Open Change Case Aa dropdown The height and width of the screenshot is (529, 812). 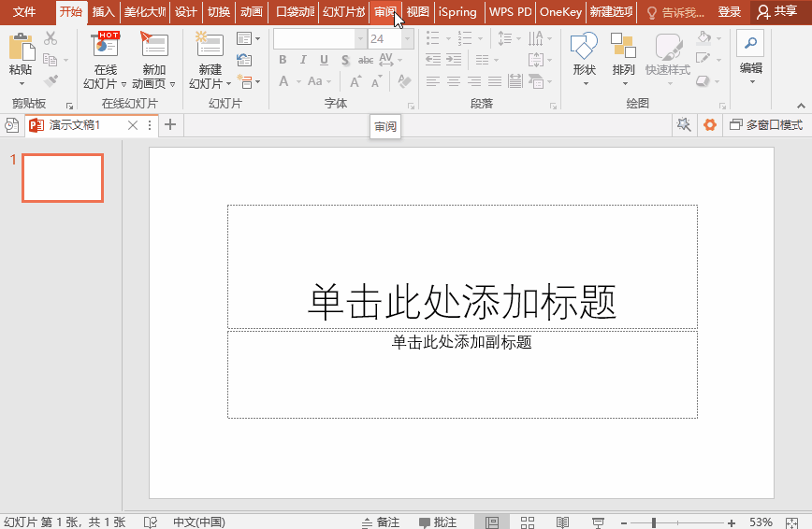coord(319,81)
